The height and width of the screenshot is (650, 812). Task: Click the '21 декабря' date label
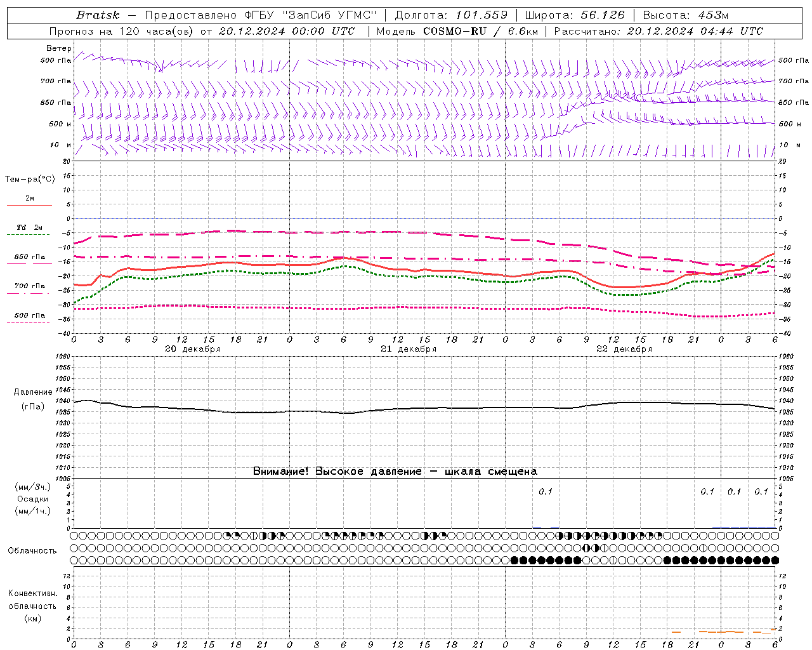point(408,349)
